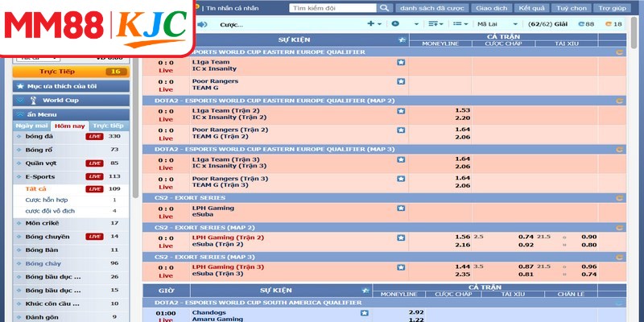
Task: Open the Trợ giúp help menu
Action: [x=612, y=8]
